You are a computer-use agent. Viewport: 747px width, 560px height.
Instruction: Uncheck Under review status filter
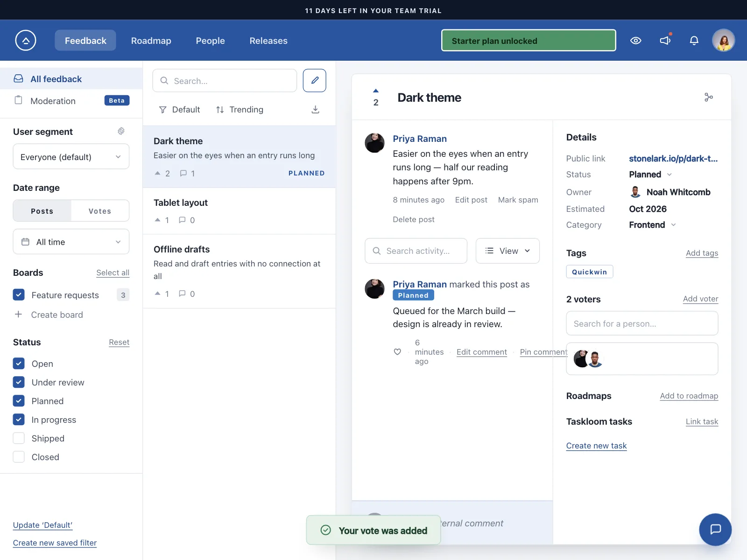(19, 382)
